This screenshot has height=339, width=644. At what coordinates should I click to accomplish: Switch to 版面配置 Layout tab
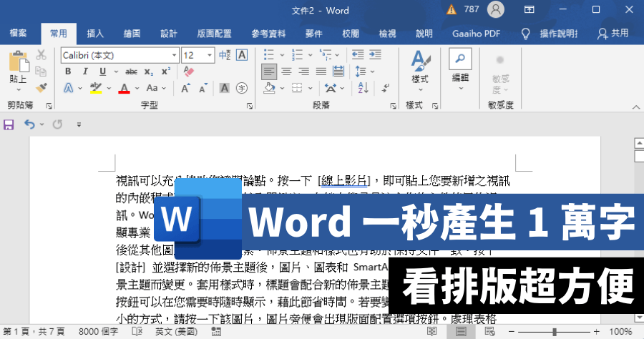214,33
